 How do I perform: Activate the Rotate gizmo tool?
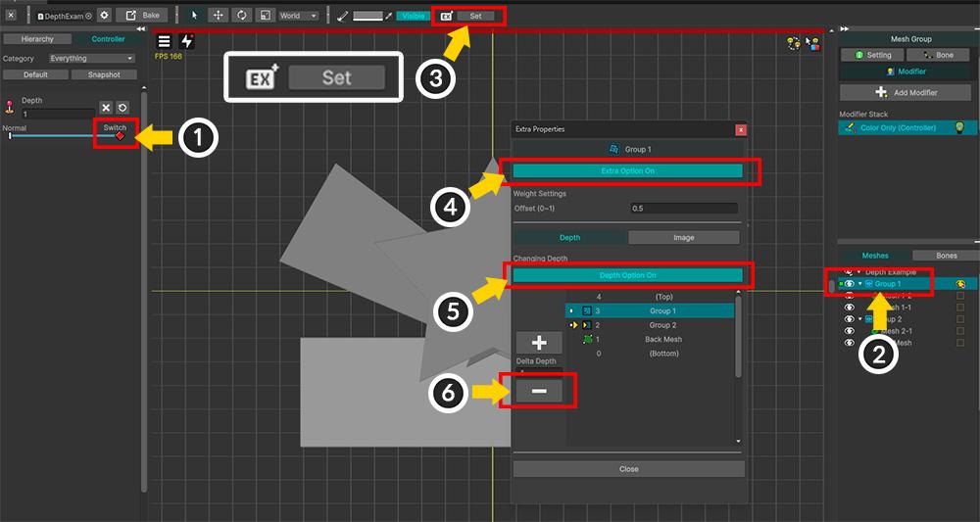tap(241, 16)
